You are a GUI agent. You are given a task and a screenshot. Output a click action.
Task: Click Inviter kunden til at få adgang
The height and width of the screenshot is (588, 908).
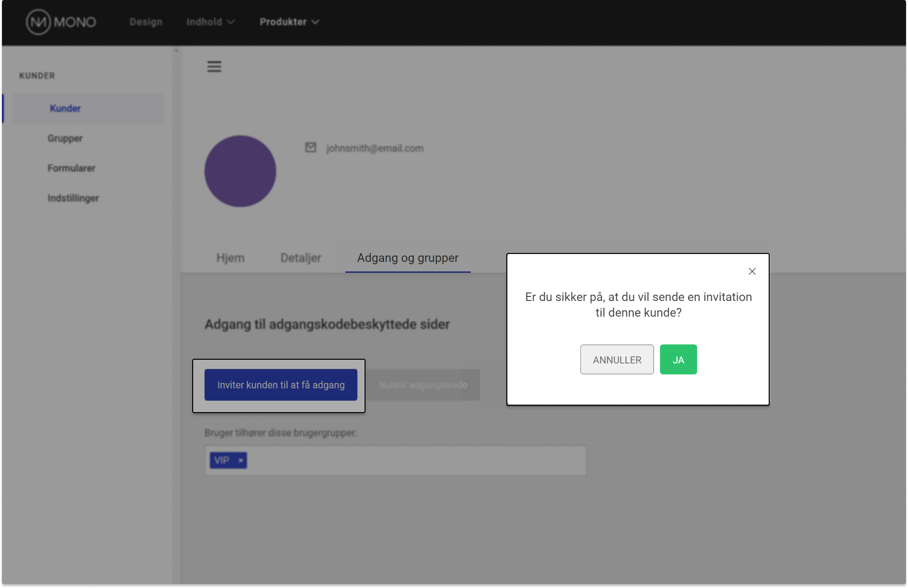click(281, 385)
